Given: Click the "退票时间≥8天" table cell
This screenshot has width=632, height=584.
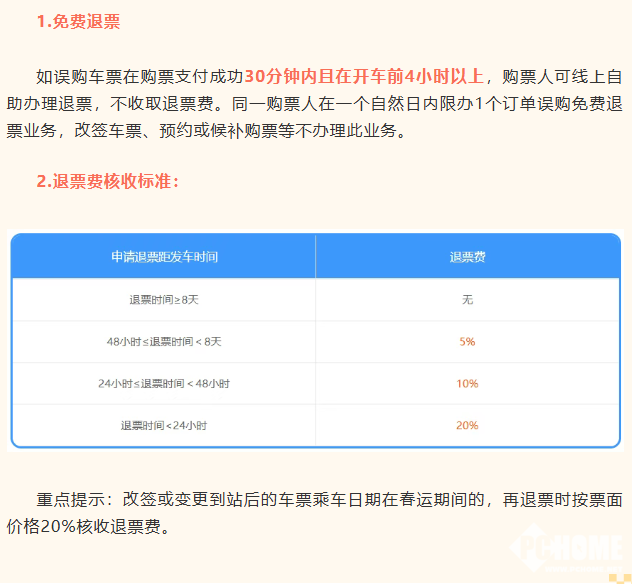Looking at the screenshot, I should (x=164, y=299).
